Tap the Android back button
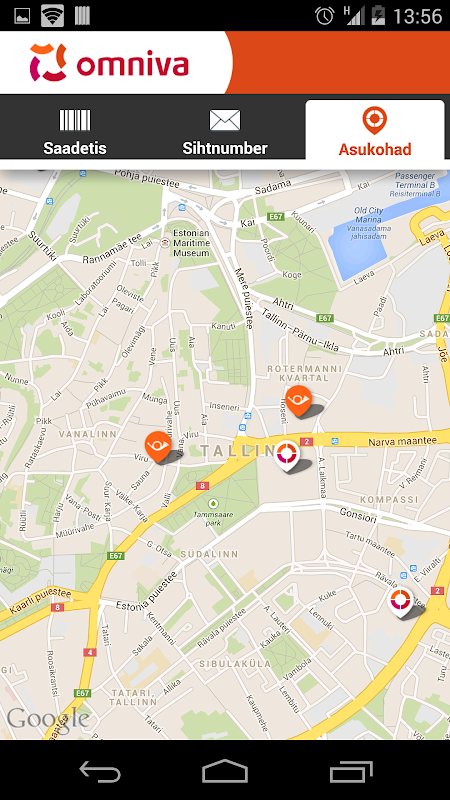 pyautogui.click(x=100, y=771)
